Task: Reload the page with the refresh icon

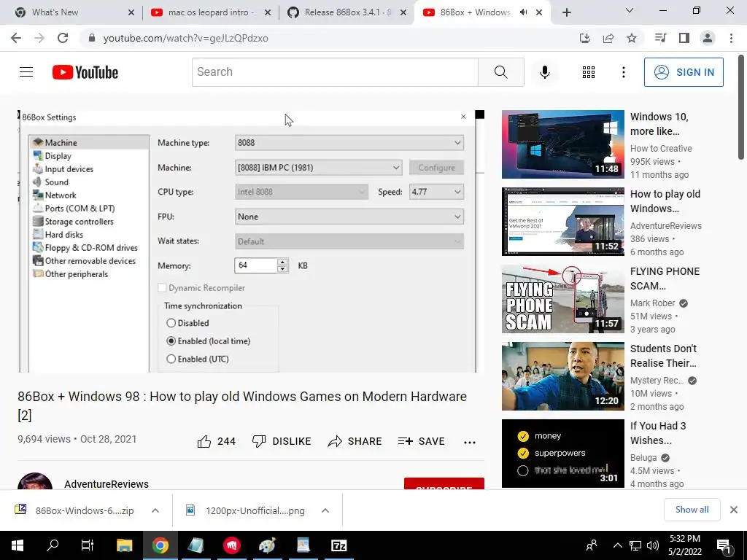Action: pos(63,38)
